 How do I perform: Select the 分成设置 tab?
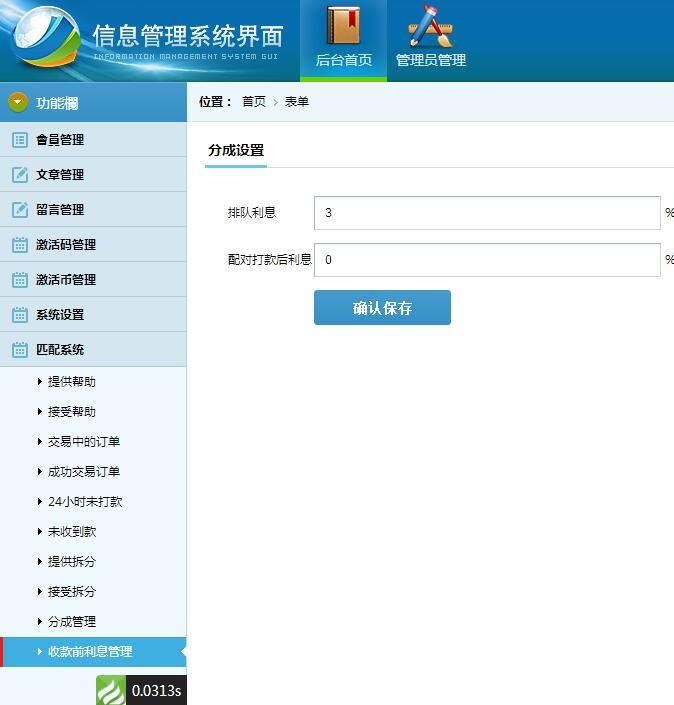[x=236, y=151]
